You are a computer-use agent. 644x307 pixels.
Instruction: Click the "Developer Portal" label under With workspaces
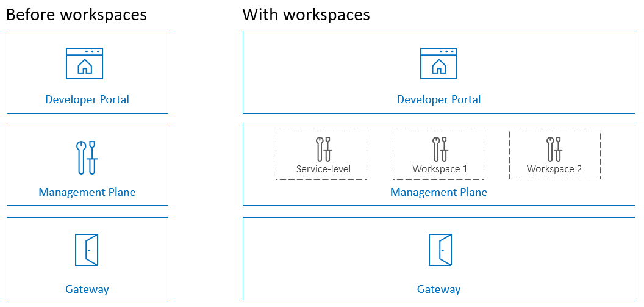438,99
